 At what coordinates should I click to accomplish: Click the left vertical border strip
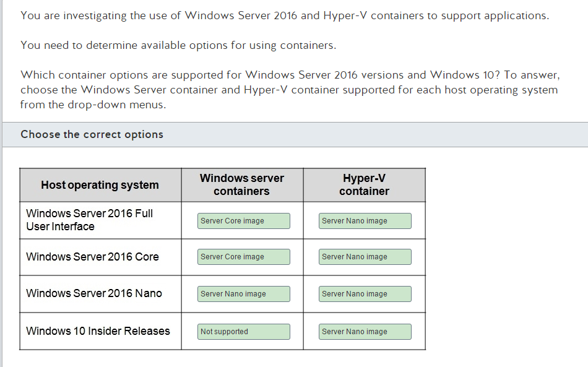pos(1,183)
